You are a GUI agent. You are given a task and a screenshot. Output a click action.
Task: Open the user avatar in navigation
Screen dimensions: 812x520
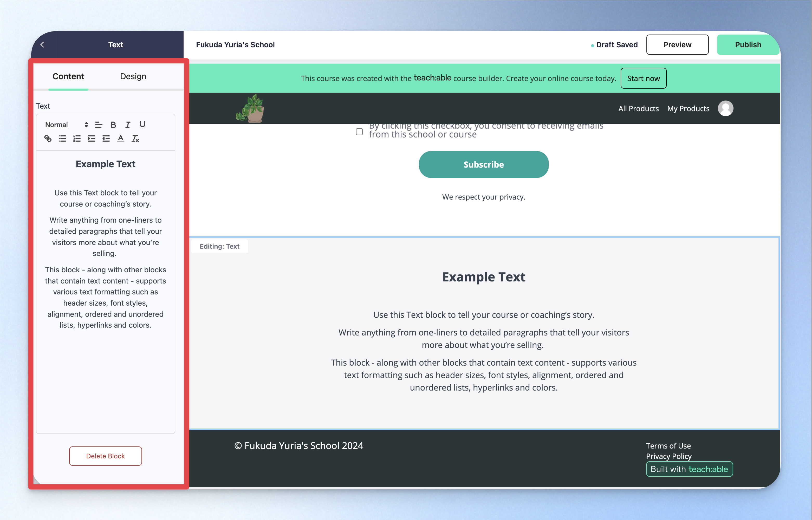click(x=725, y=108)
